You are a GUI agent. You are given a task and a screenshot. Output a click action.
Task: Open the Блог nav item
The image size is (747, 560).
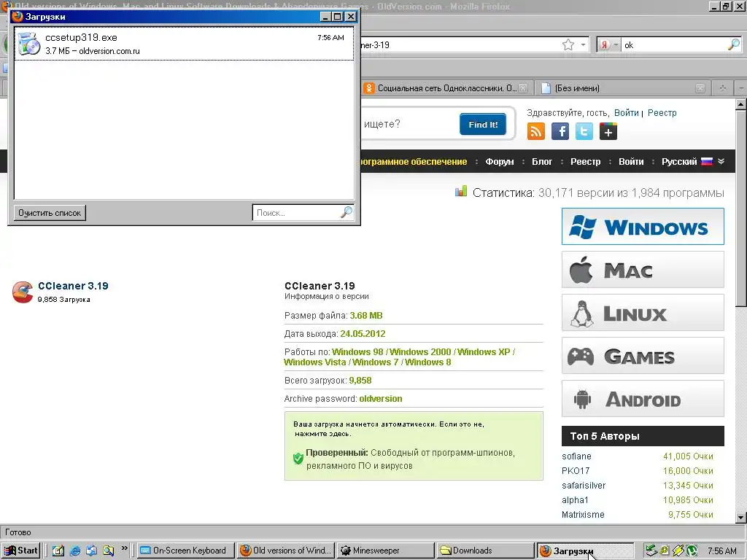pyautogui.click(x=542, y=161)
